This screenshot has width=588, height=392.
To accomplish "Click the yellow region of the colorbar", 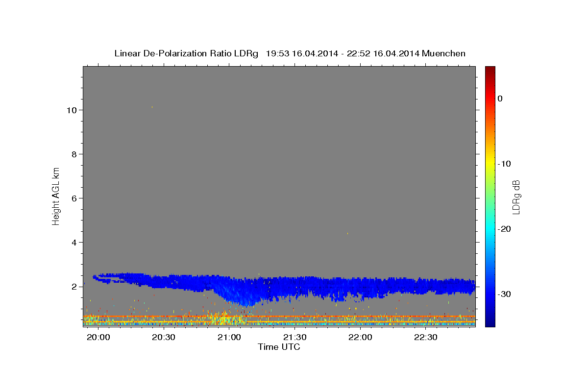I will pos(490,164).
